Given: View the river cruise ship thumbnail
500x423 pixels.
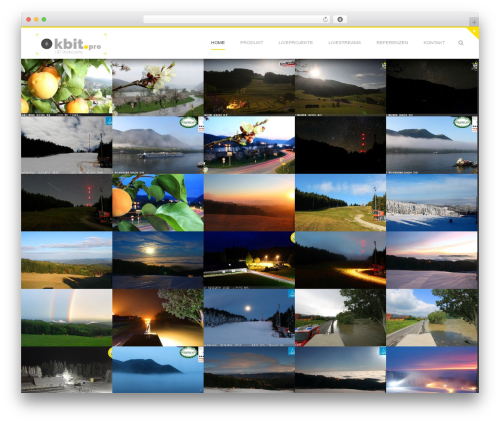Looking at the screenshot, I should pyautogui.click(x=158, y=145).
